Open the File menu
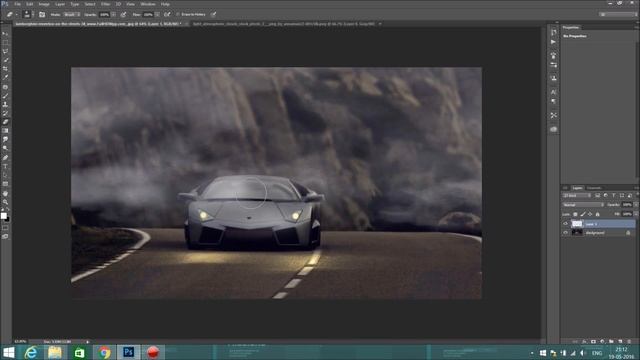Screen dimensions: 640x360 coord(18,4)
